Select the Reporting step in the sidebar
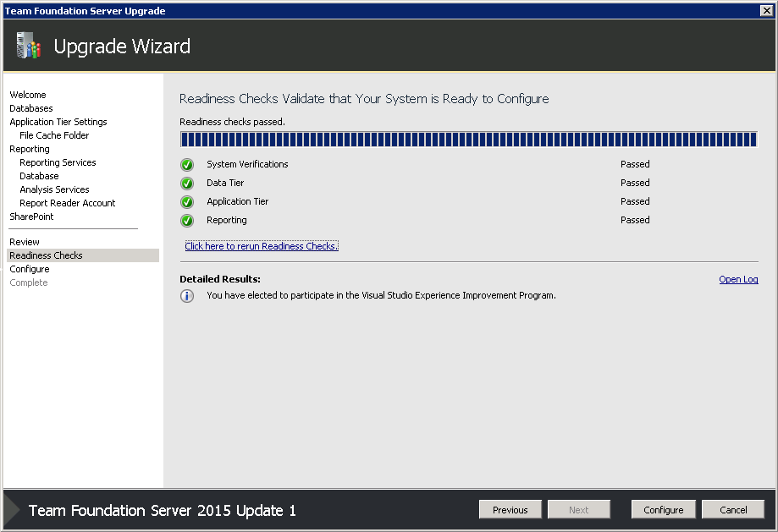This screenshot has width=778, height=532. (x=30, y=149)
